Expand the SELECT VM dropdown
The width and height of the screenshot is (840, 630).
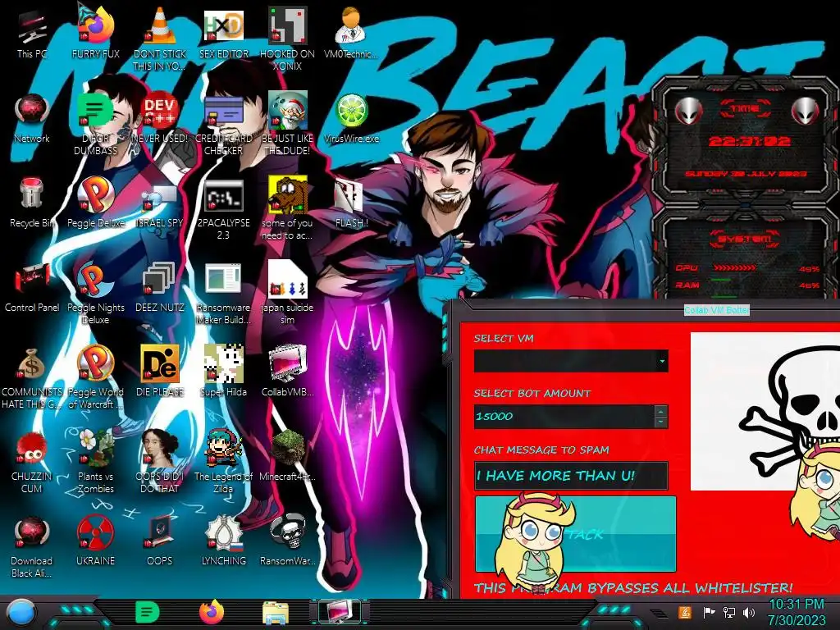pyautogui.click(x=662, y=361)
